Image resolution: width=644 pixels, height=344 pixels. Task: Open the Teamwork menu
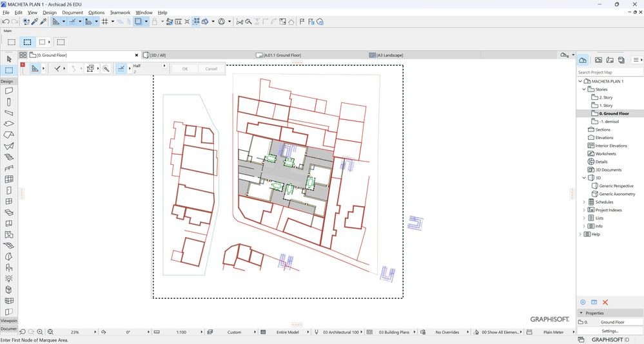coord(120,12)
